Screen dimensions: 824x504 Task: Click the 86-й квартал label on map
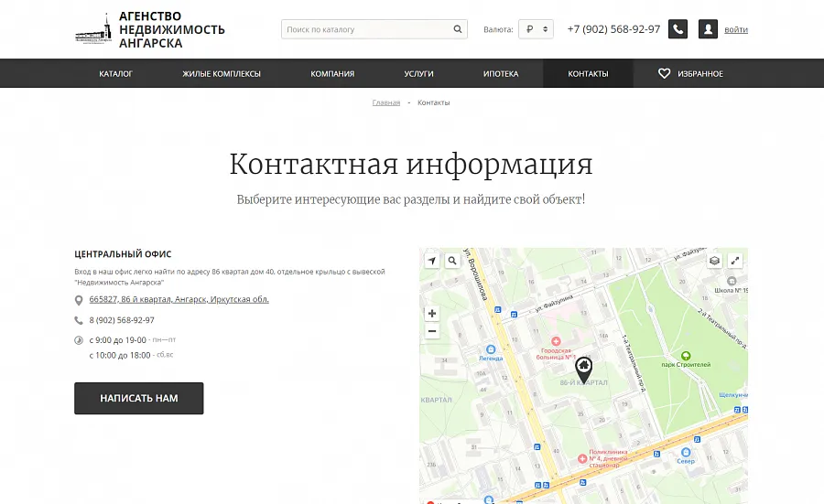(x=584, y=382)
